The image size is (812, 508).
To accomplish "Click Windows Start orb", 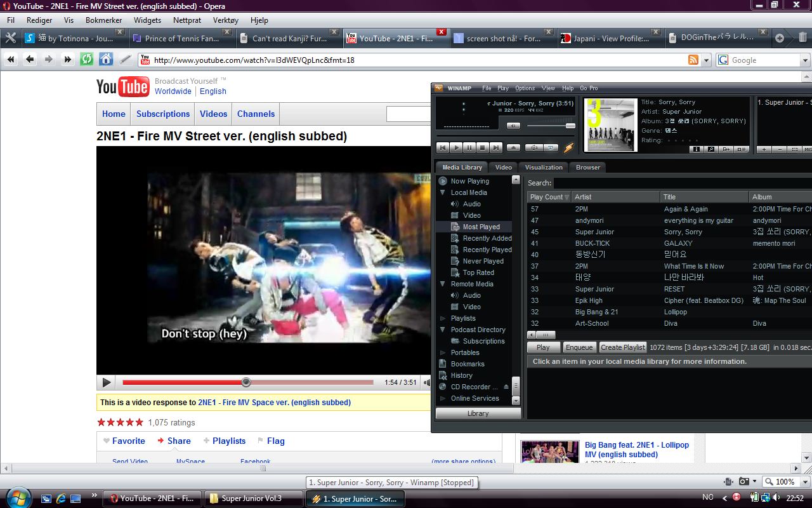I will (x=17, y=497).
